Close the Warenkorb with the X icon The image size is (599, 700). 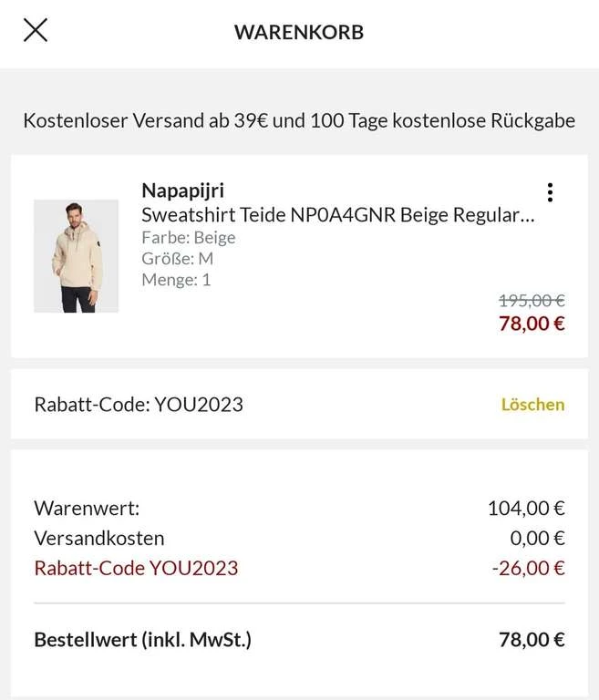[x=36, y=30]
